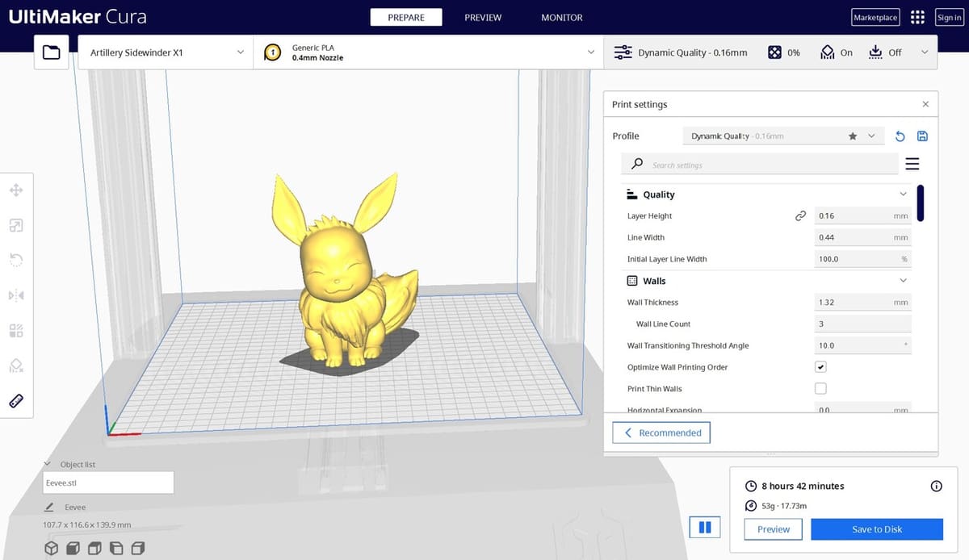Switch to the PREPARE tab

point(406,17)
